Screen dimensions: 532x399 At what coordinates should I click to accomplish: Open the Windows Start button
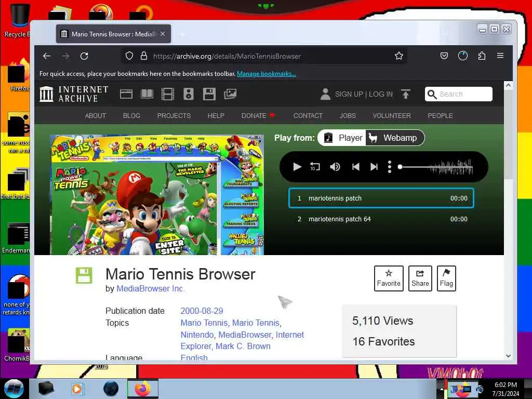(14, 389)
